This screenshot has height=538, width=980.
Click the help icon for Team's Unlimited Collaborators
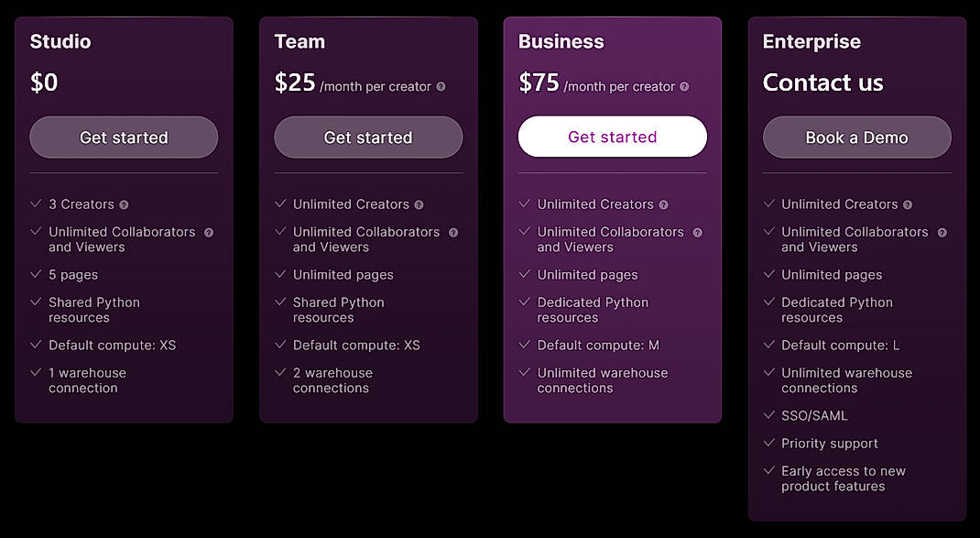point(452,232)
